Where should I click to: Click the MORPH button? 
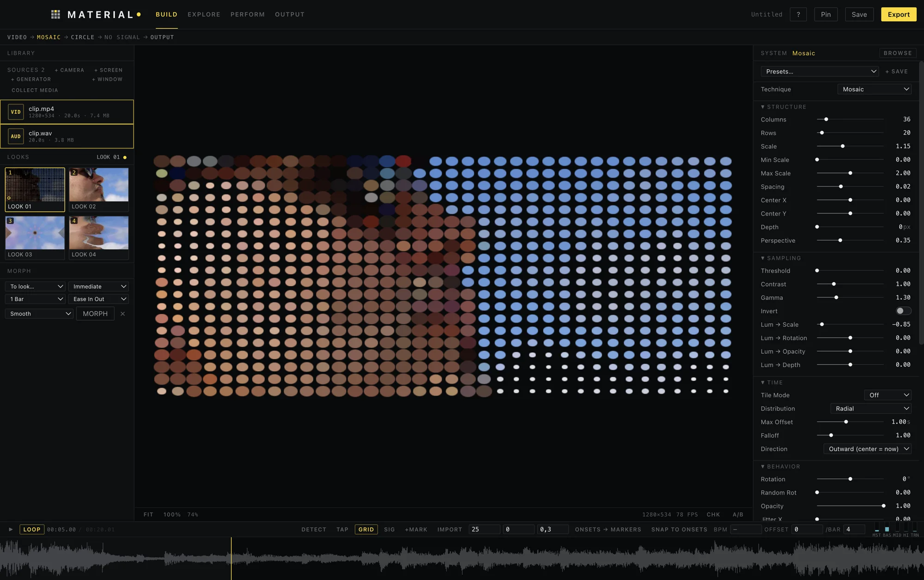click(95, 314)
